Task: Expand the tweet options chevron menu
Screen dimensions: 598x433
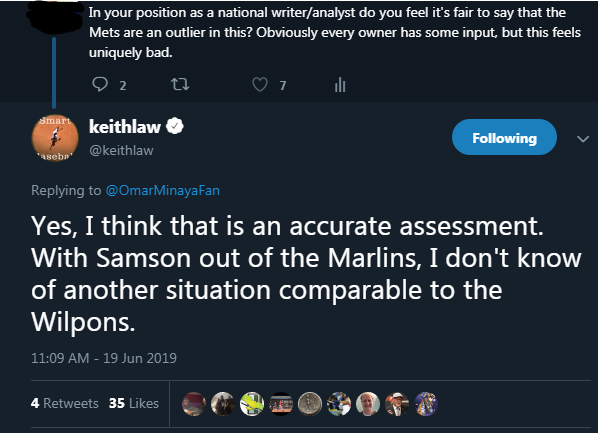Action: (583, 139)
